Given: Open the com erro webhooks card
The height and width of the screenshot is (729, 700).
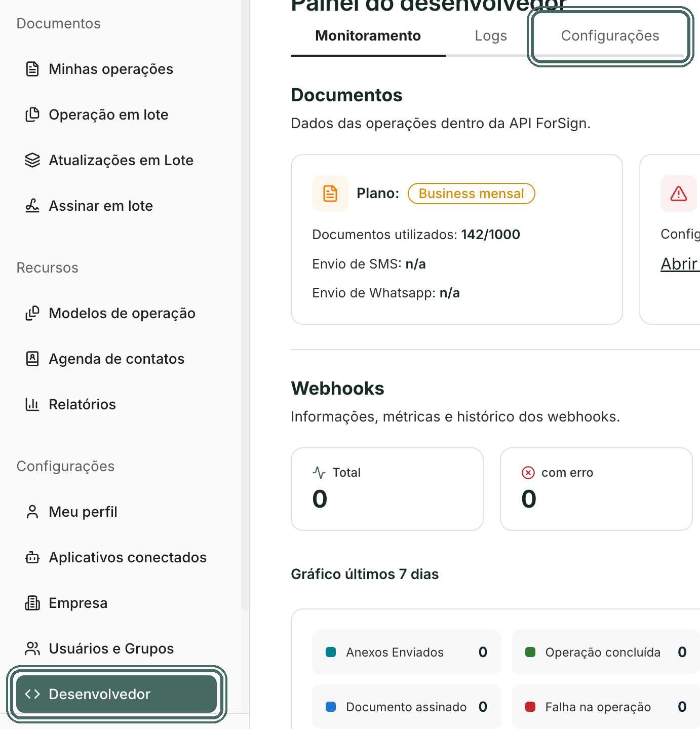Looking at the screenshot, I should [596, 489].
